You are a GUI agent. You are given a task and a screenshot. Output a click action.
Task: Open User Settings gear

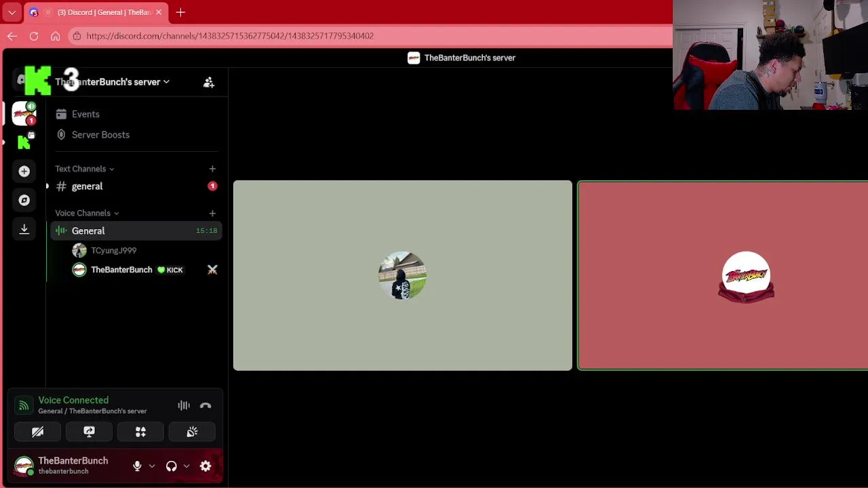coord(205,466)
